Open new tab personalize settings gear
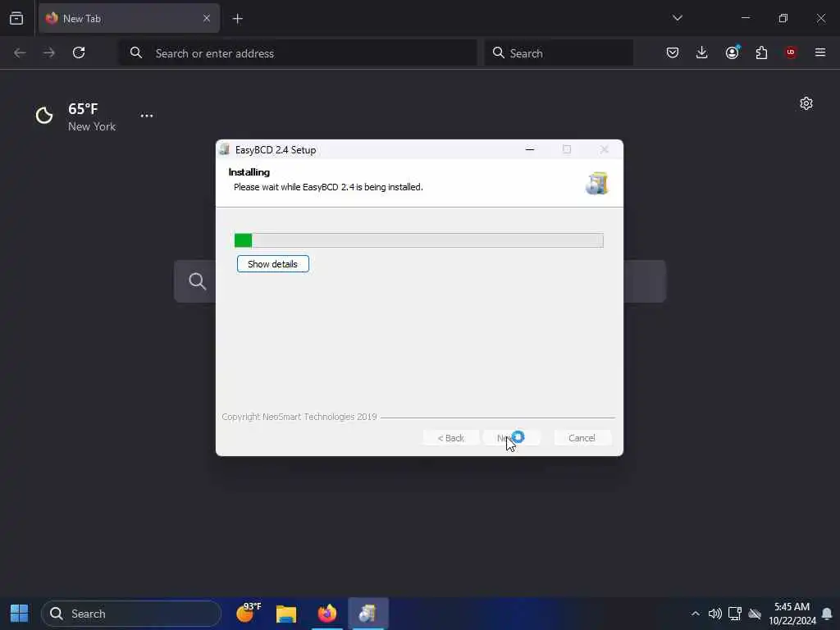Image resolution: width=840 pixels, height=630 pixels. coord(806,103)
